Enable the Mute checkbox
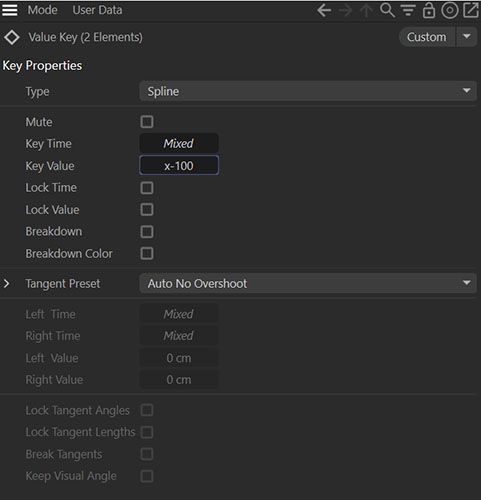481x500 pixels. pos(147,122)
